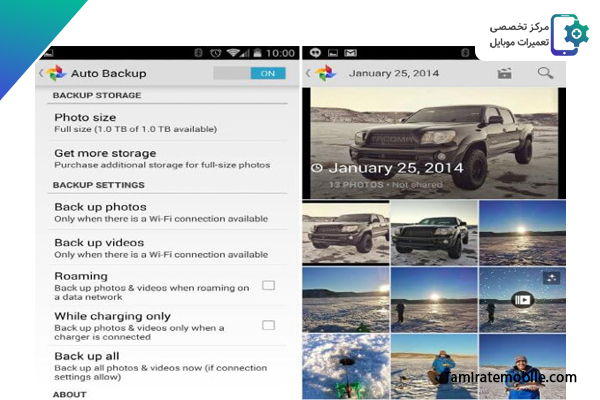600x400 pixels.
Task: Open search with the magnifier icon
Action: pos(545,73)
